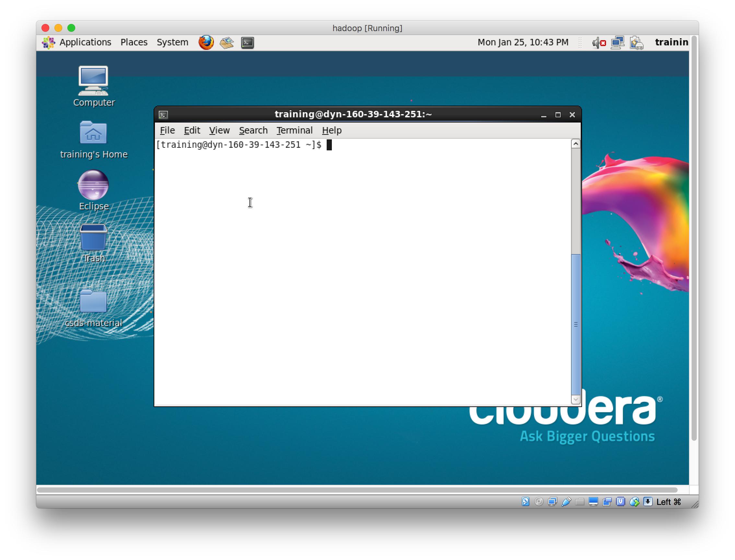Open the csds-material folder
The image size is (735, 560).
coord(93,302)
